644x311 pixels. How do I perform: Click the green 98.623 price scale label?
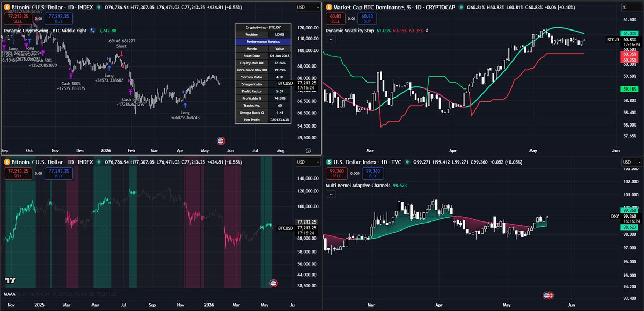pos(630,227)
